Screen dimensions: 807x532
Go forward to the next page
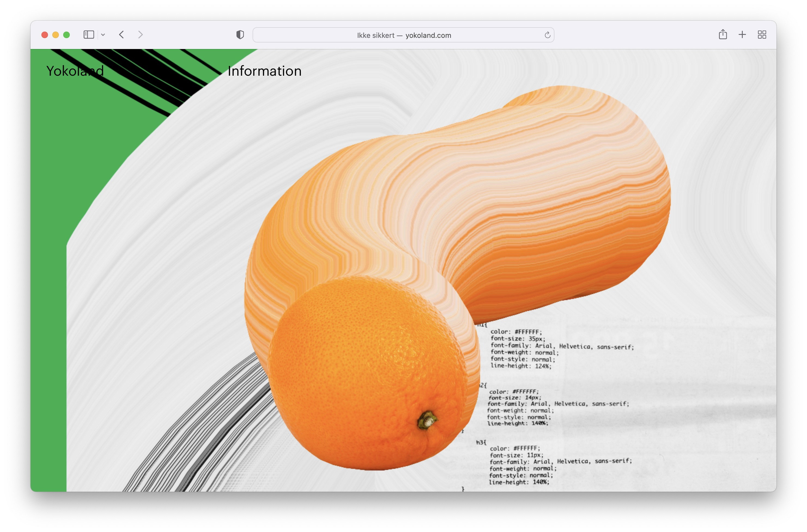140,35
